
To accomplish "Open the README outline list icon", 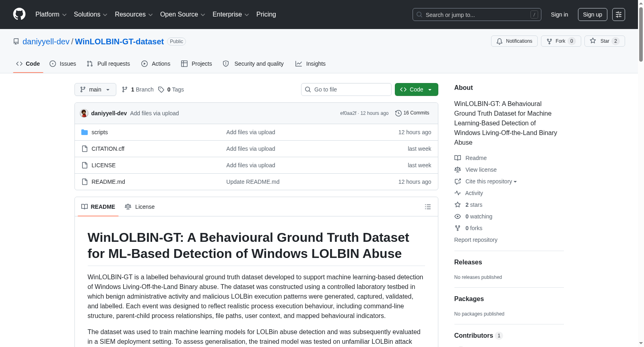I will coord(428,207).
